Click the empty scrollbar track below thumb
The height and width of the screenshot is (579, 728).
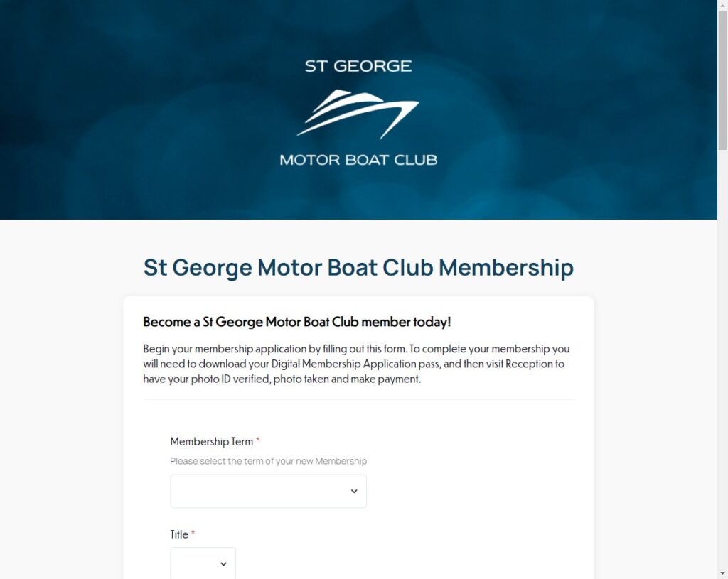722,359
